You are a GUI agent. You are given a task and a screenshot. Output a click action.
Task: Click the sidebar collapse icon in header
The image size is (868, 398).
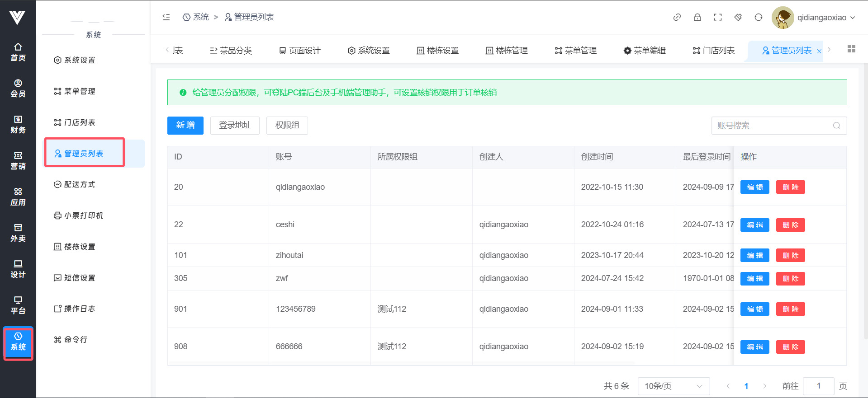click(166, 17)
